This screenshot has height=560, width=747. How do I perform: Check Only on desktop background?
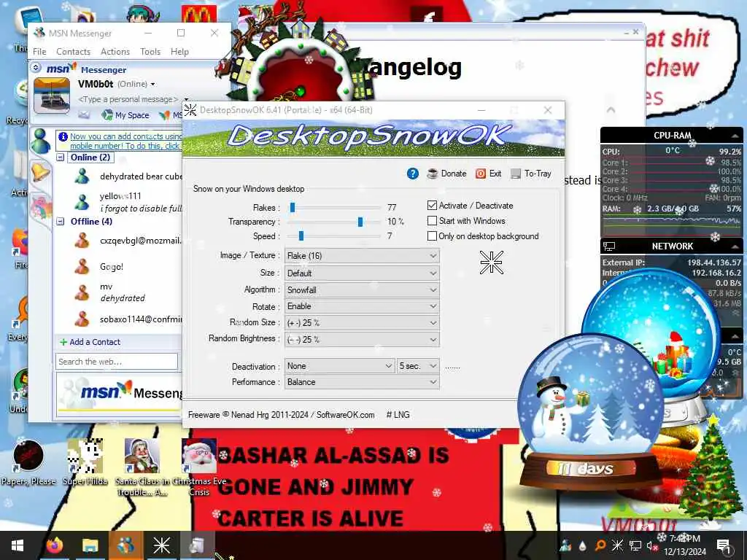[x=432, y=236]
